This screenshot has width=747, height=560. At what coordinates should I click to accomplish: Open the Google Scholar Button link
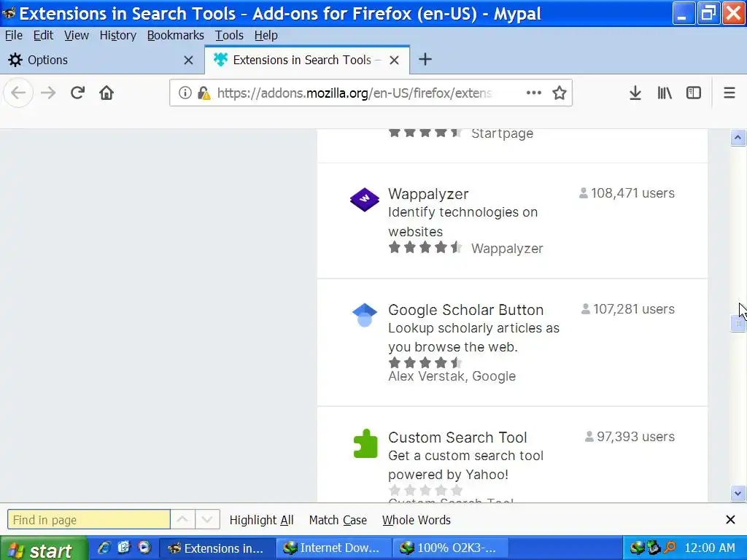coord(466,310)
